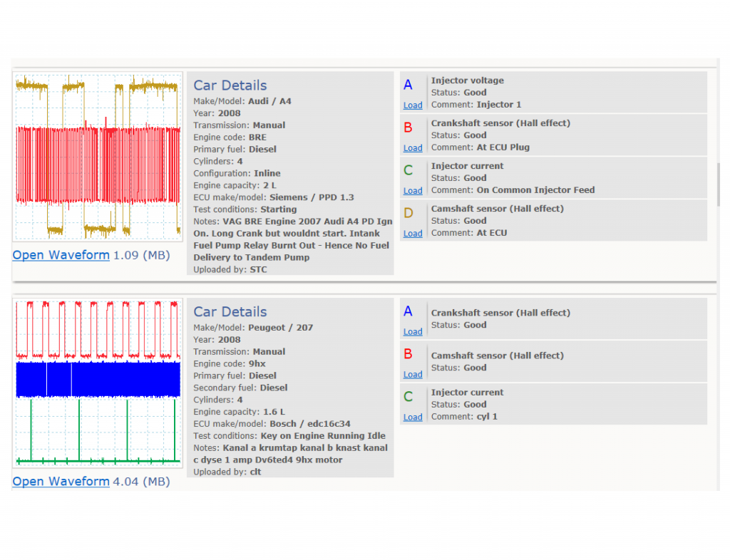Load Peugeot channel C Injector current cyl 1
Viewport: 730px width, 560px height.
pyautogui.click(x=413, y=418)
